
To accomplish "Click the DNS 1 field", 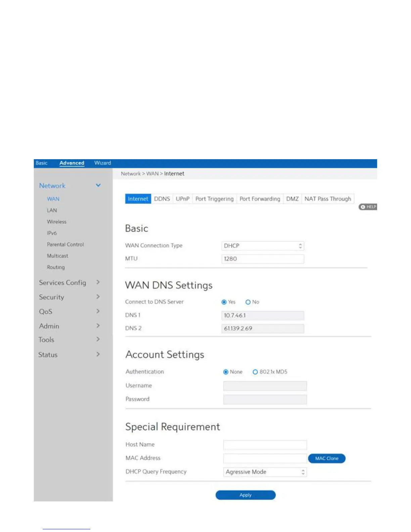I will [x=263, y=315].
